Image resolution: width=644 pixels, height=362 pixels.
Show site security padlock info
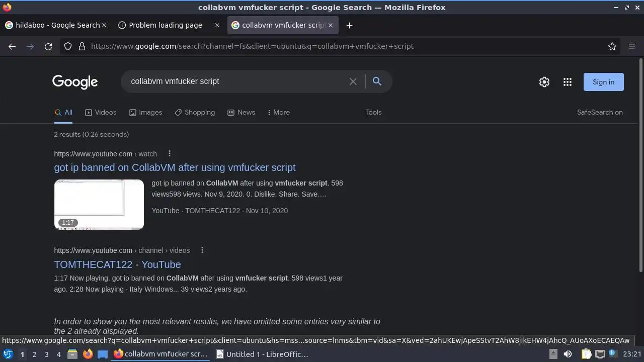click(x=82, y=46)
